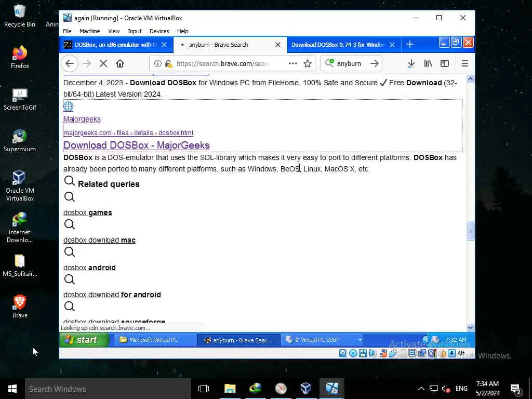Close the Download DOSBox 0.74-3 tab
The image size is (532, 399).
point(392,45)
